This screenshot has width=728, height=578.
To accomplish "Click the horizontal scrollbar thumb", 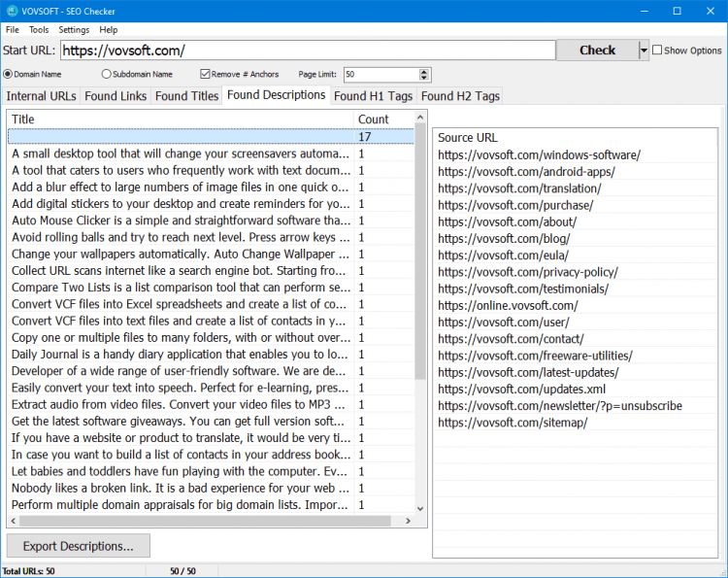I will (205, 521).
